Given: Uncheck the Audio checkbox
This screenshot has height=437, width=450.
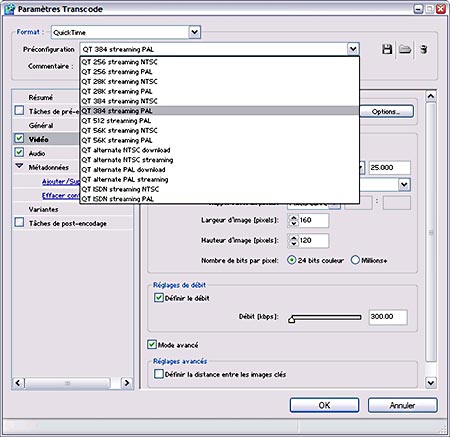Looking at the screenshot, I should (x=19, y=152).
